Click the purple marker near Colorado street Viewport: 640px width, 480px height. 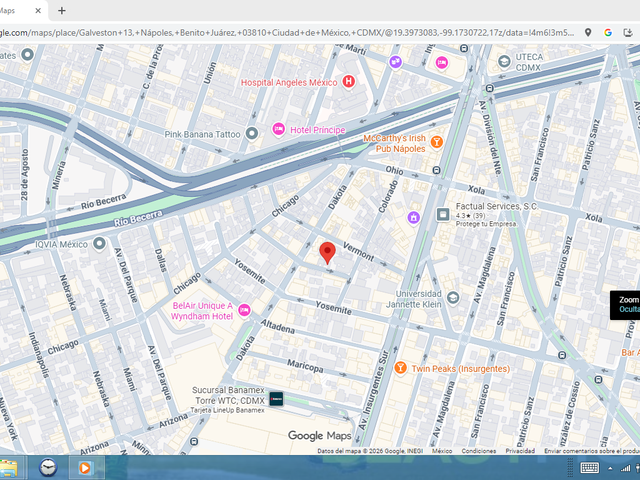coord(413,217)
